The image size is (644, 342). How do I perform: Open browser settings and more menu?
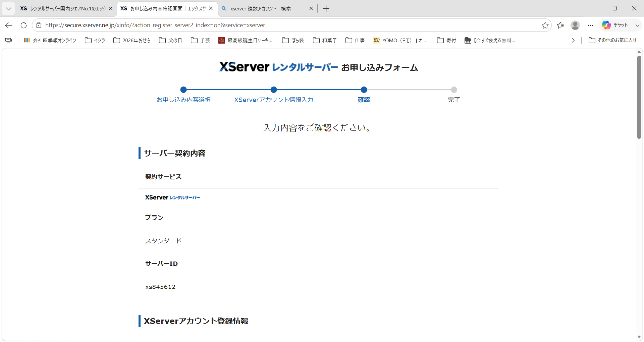[x=591, y=25]
